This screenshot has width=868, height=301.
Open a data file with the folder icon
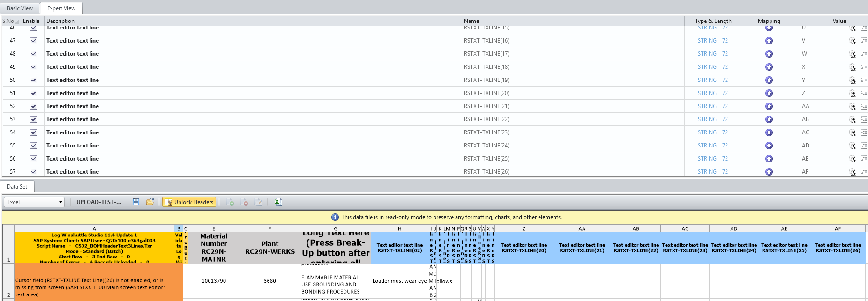pos(150,202)
